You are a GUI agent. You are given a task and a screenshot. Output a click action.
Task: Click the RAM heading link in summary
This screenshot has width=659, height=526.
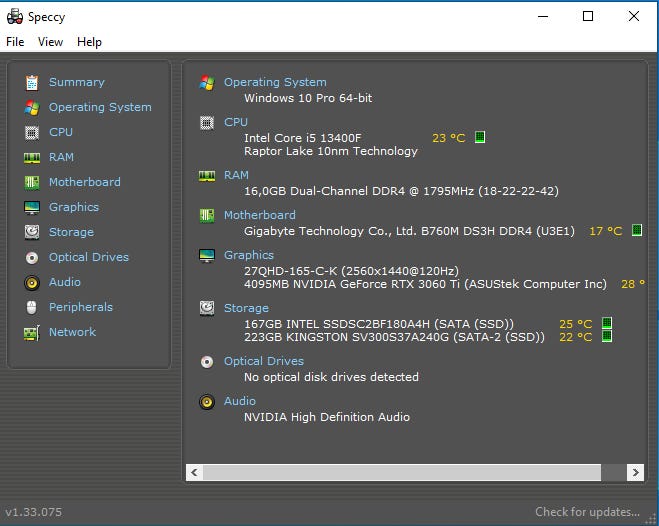point(236,175)
